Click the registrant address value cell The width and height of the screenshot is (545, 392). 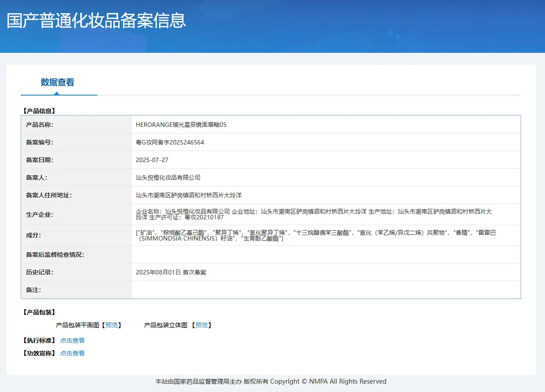[x=326, y=195]
